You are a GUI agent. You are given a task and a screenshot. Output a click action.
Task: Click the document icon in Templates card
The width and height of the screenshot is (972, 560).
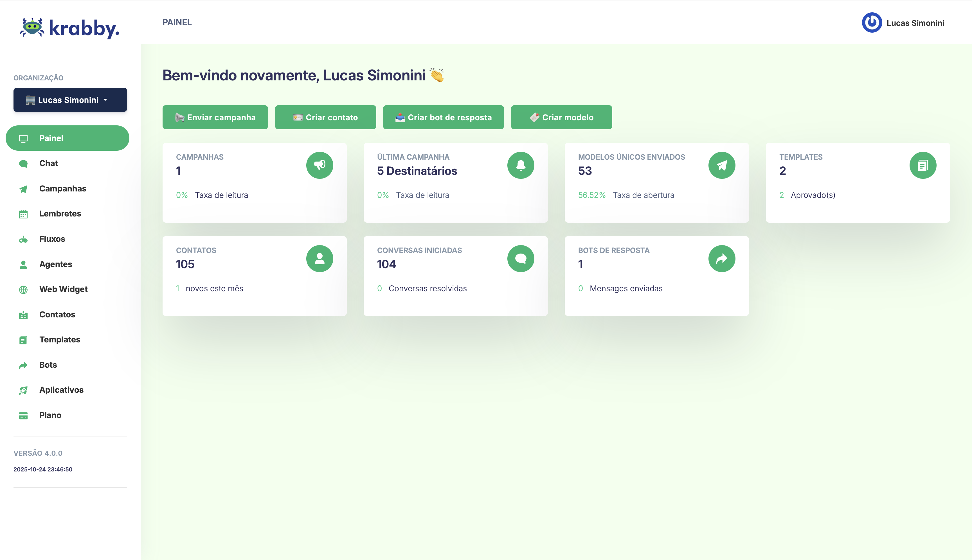922,165
